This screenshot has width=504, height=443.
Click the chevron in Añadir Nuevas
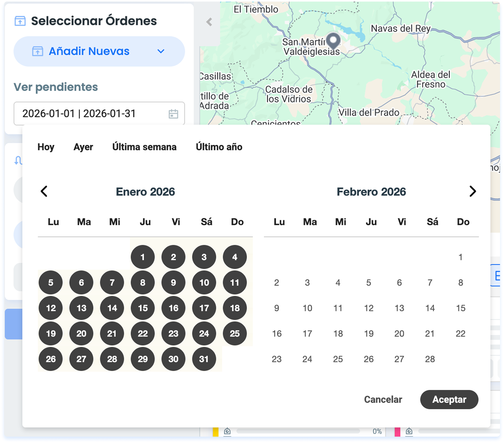(161, 51)
